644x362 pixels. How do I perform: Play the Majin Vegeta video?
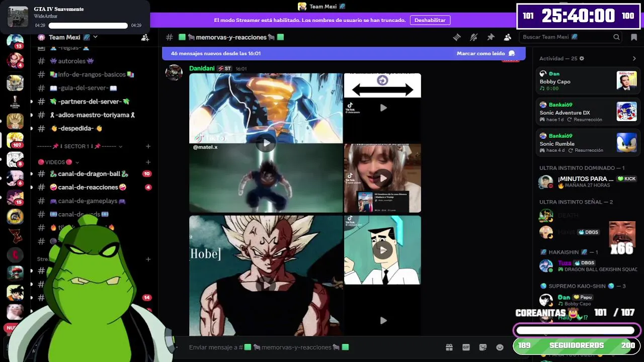tap(266, 286)
